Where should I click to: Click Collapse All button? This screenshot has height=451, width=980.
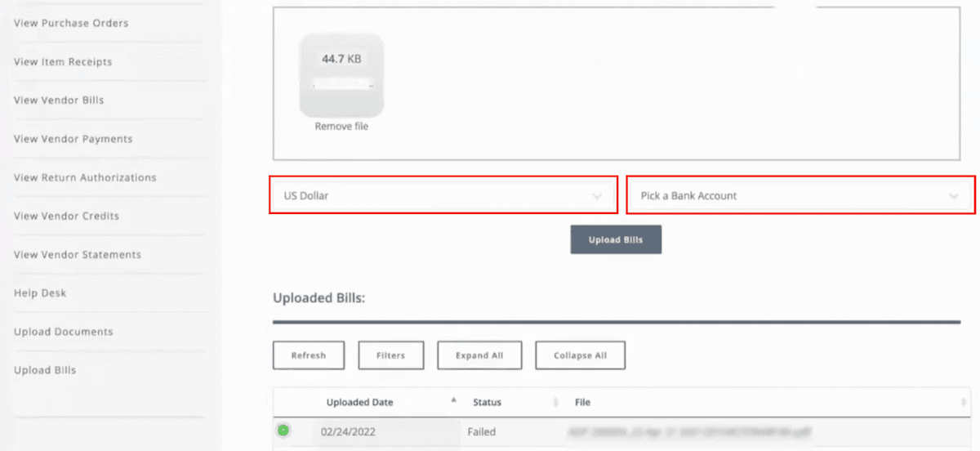580,355
